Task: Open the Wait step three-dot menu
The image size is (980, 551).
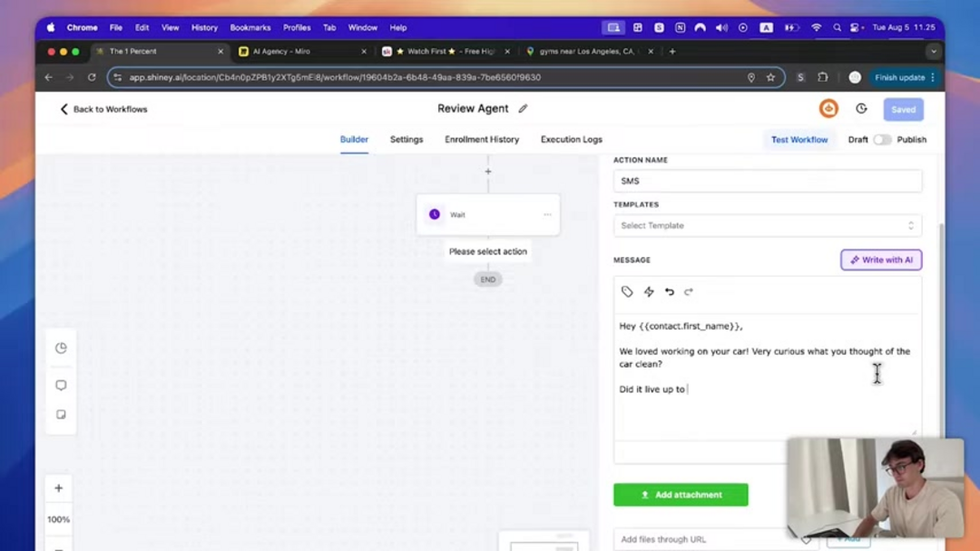Action: click(x=547, y=215)
